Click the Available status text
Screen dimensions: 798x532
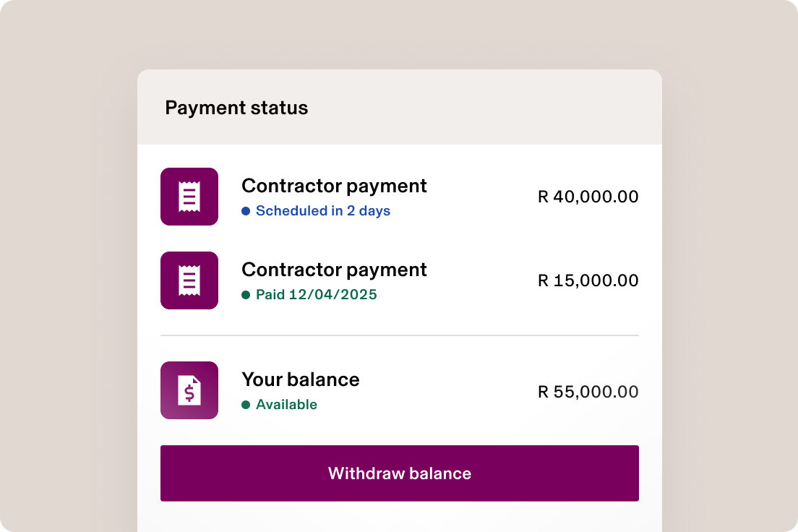(x=286, y=405)
